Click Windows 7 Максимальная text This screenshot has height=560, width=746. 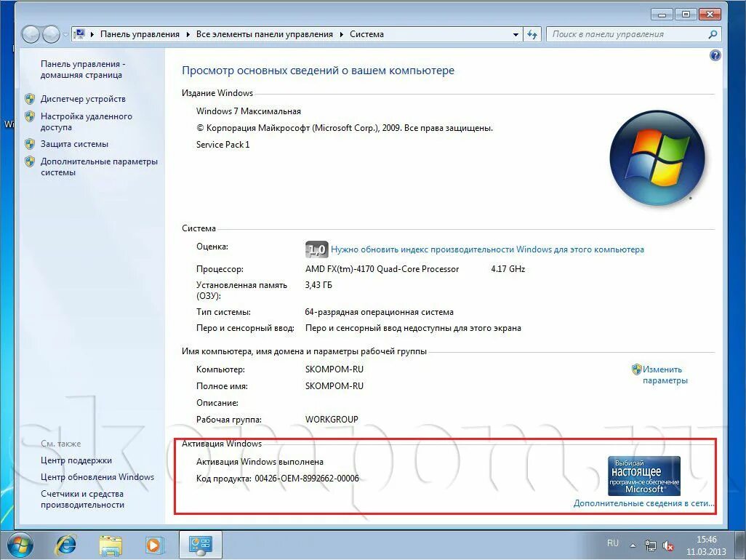(249, 111)
